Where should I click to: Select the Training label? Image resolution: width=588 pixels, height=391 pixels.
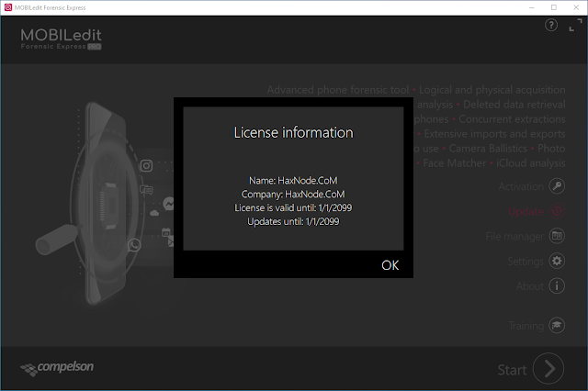pos(526,326)
